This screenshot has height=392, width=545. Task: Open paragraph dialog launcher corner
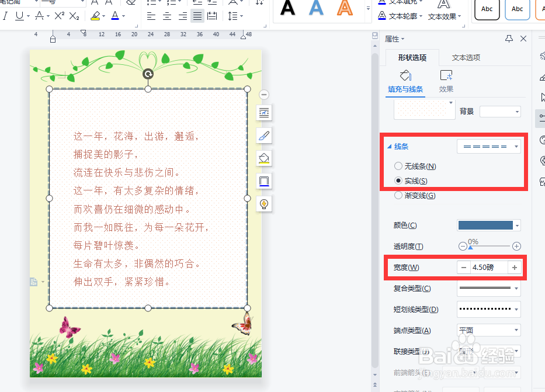(265, 26)
